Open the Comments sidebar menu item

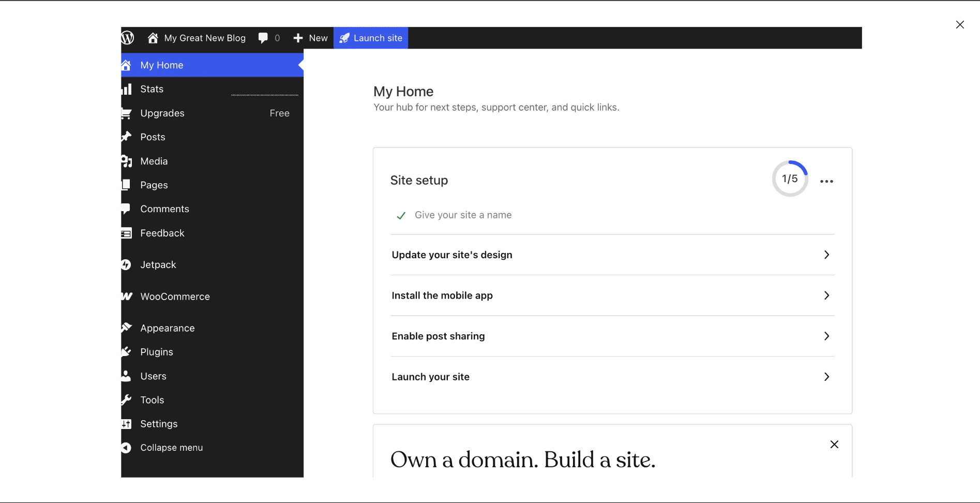click(x=212, y=209)
